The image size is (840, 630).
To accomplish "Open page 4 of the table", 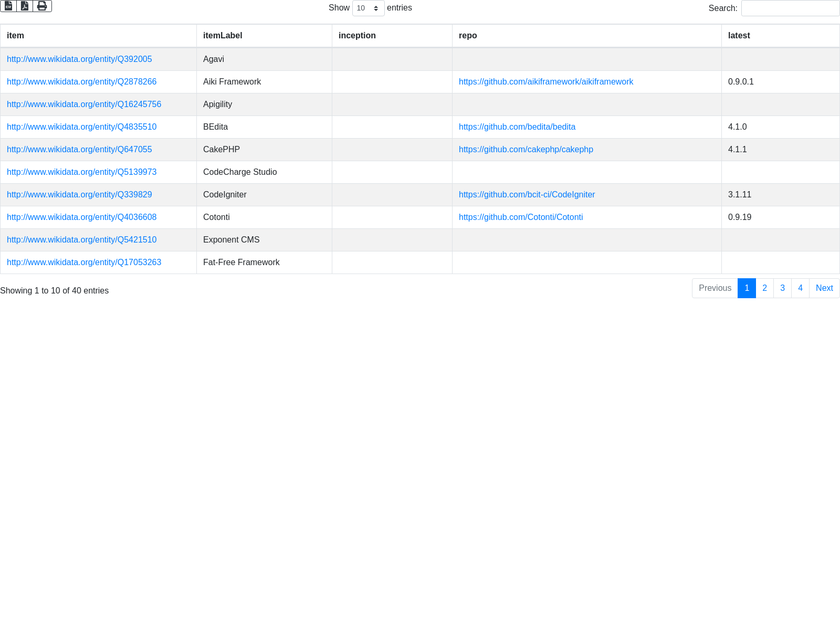I will coord(800,288).
